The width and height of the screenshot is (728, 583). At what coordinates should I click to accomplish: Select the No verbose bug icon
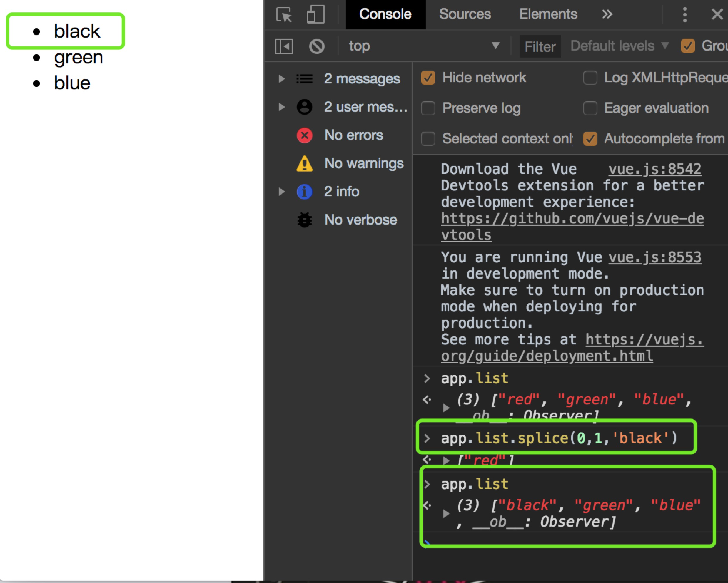point(304,220)
